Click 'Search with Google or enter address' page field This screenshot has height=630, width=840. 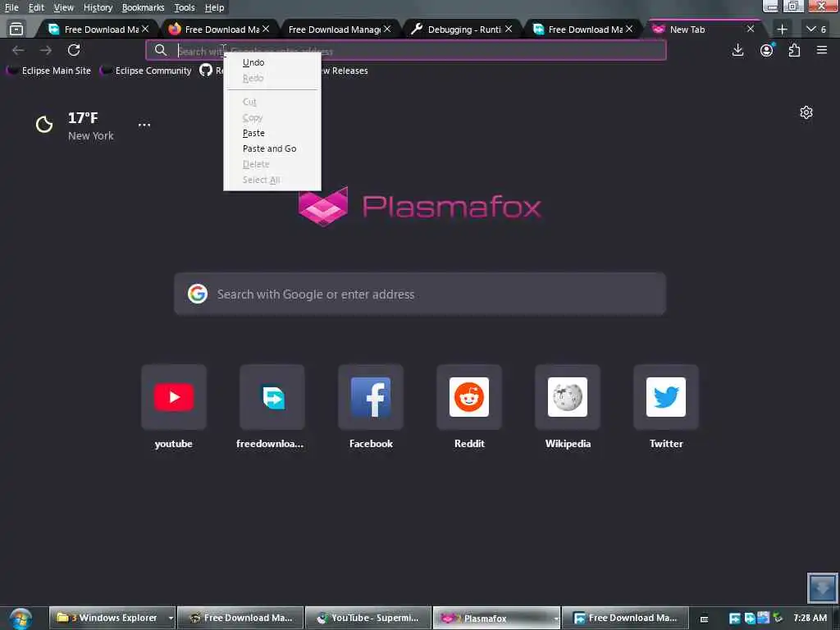click(x=420, y=294)
